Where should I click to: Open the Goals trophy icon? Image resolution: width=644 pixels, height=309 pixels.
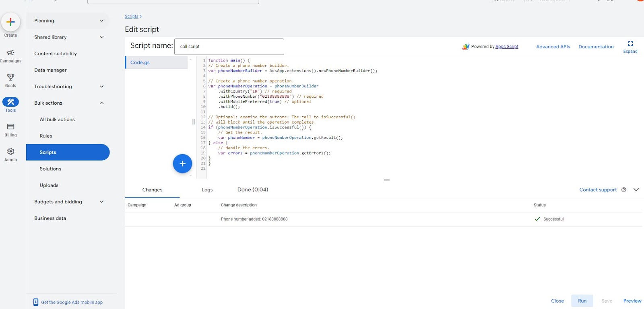click(x=10, y=77)
